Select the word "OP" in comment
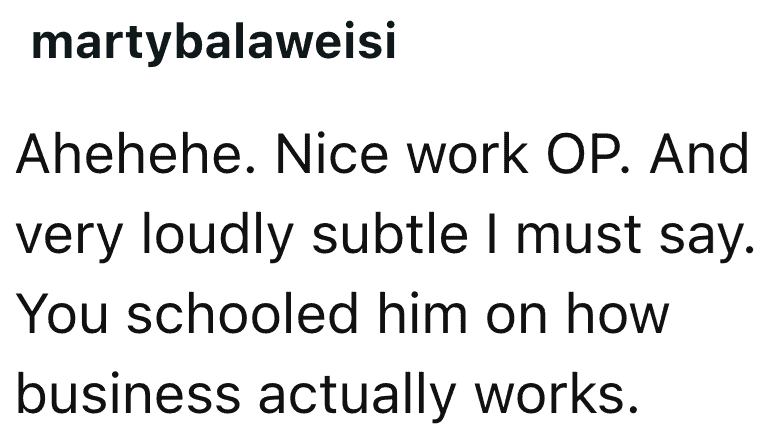 click(x=588, y=154)
